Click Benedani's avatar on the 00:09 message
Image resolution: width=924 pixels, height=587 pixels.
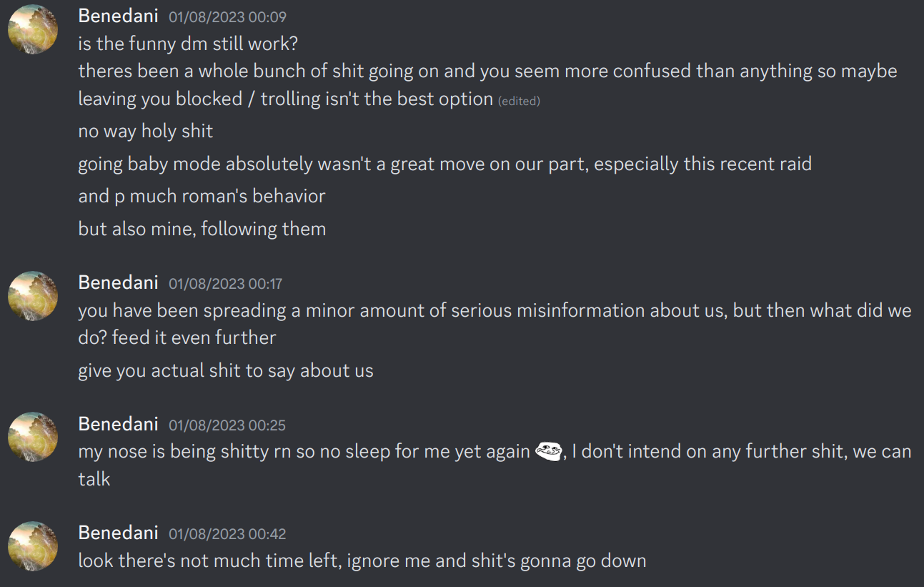coord(33,29)
